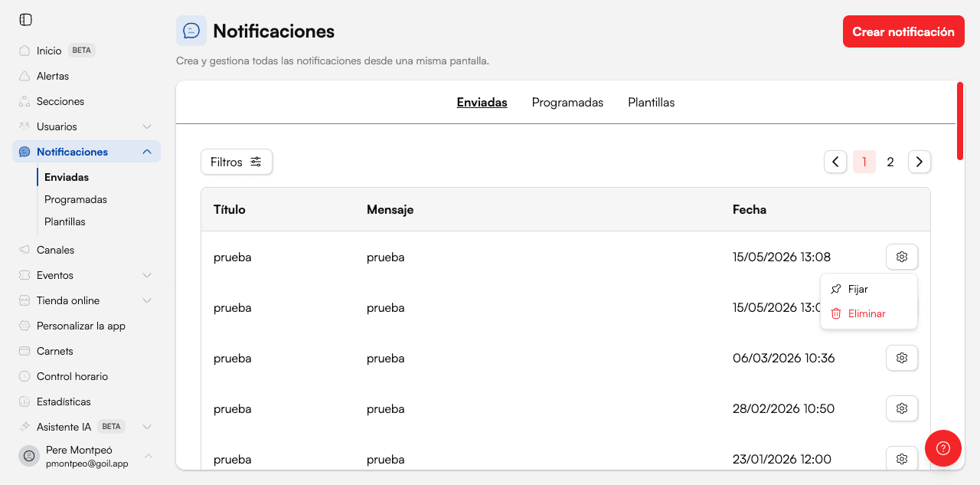Click the Alertas bell icon
This screenshot has height=485, width=980.
pyautogui.click(x=24, y=76)
